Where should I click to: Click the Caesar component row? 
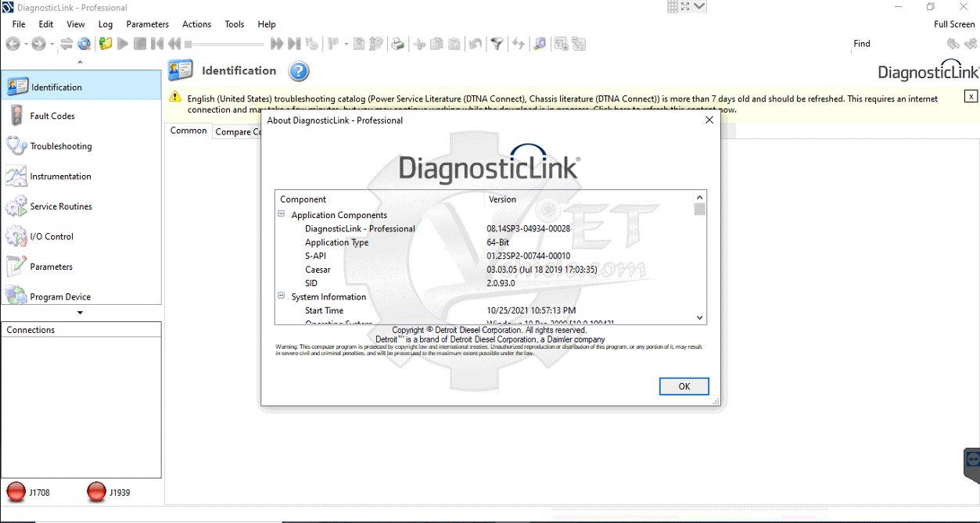(485, 270)
